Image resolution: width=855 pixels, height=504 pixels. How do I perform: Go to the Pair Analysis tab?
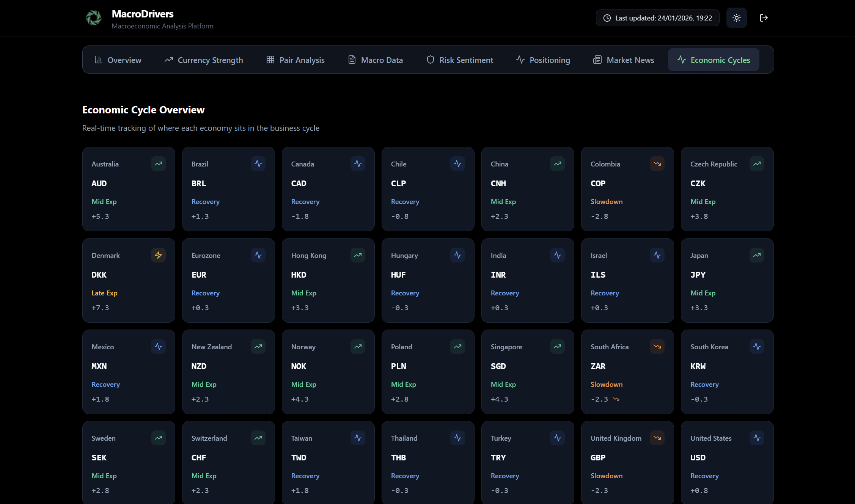(x=295, y=60)
